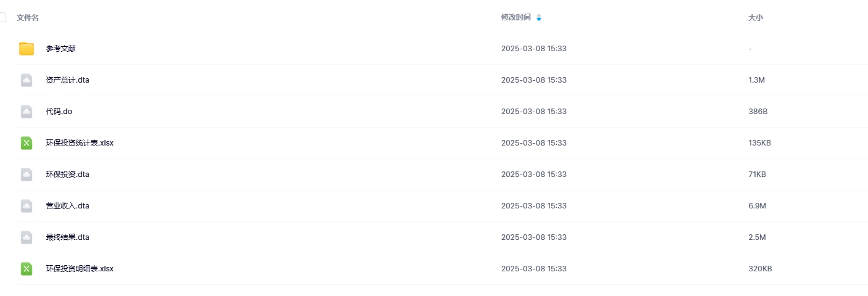Viewport: 868px width, 296px height.
Task: Click the 参考文献 folder icon
Action: pyautogui.click(x=26, y=49)
